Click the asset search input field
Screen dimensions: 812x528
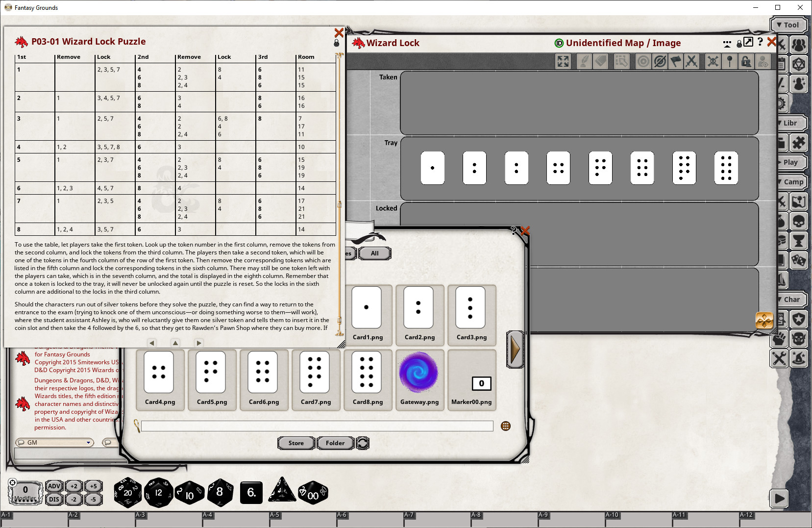(x=317, y=426)
